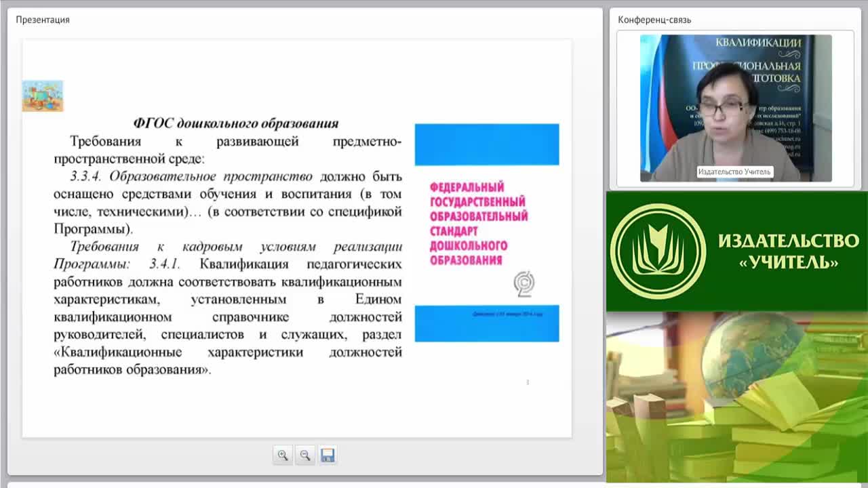Click the slide heading ФГОС дошкольного образования
This screenshot has height=488, width=868.
236,123
